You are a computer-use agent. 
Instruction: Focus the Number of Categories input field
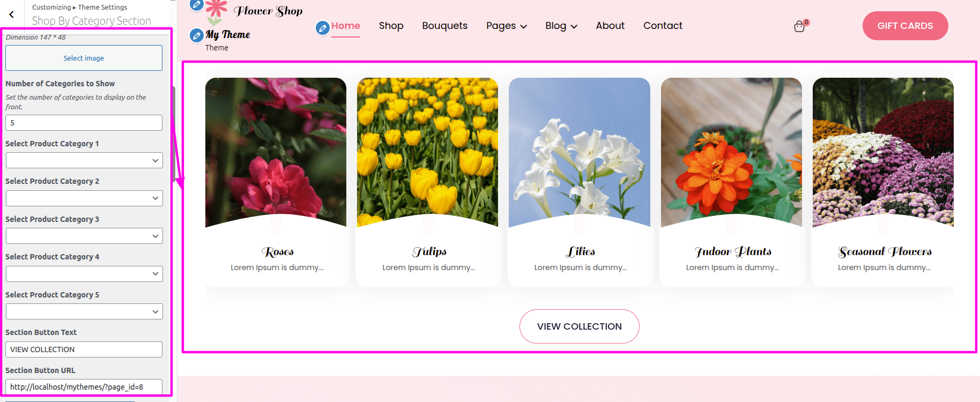[84, 123]
